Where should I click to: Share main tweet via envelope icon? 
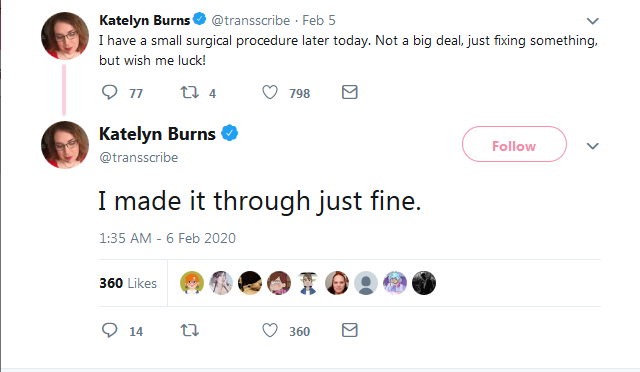click(x=350, y=330)
